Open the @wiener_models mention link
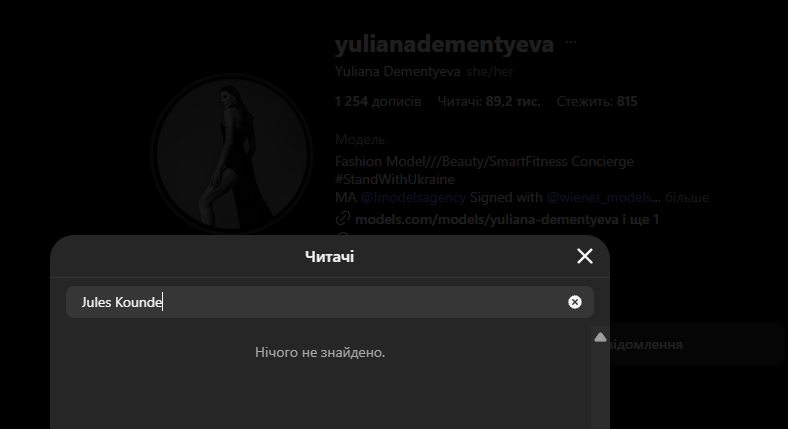The image size is (788, 429). tap(599, 198)
